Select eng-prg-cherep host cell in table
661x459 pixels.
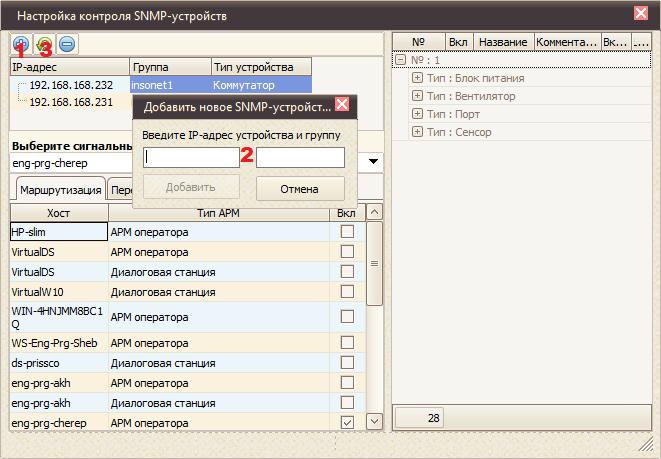[x=59, y=423]
